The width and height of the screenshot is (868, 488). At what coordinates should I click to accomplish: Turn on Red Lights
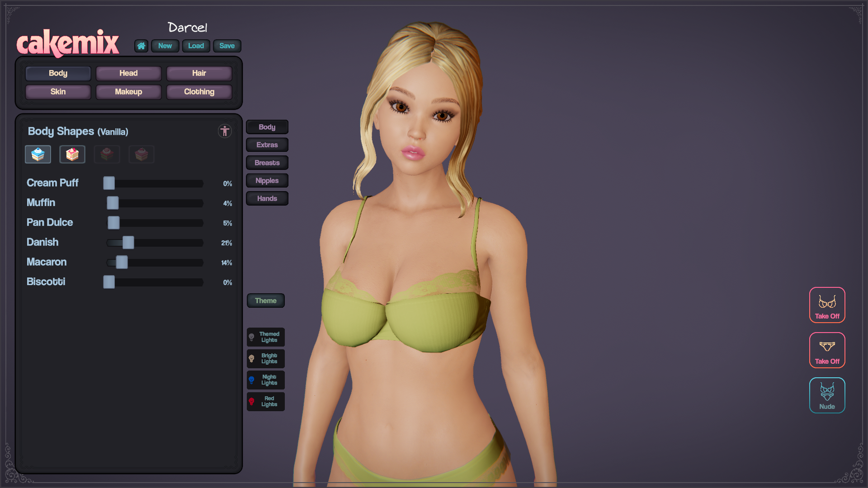(x=266, y=401)
